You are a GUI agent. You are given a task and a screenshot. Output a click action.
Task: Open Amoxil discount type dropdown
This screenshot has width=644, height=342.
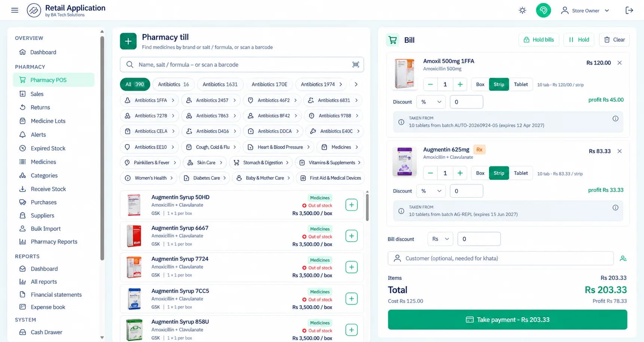(431, 102)
